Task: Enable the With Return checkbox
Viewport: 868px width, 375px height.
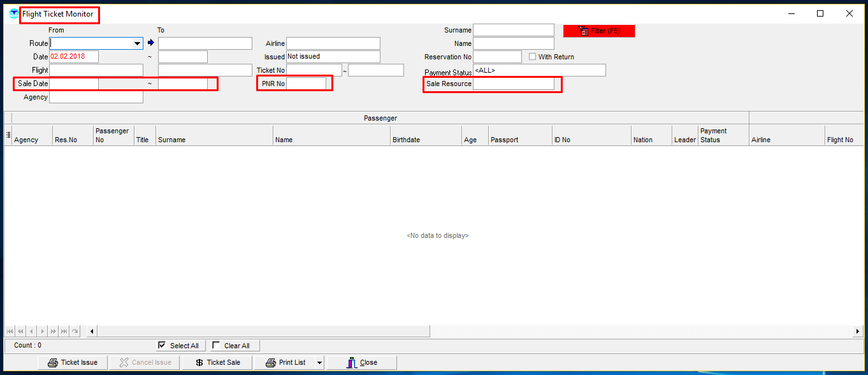Action: pyautogui.click(x=533, y=57)
